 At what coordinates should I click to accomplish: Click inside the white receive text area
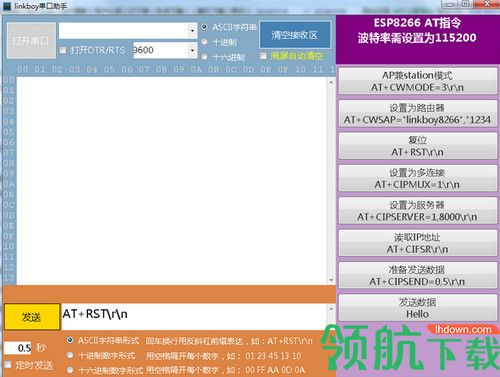172,181
